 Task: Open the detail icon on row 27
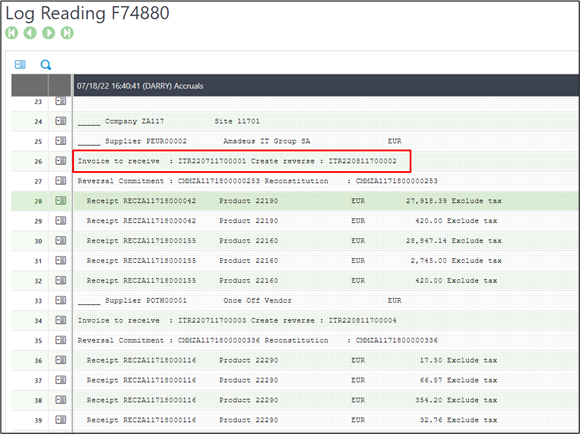pyautogui.click(x=61, y=181)
